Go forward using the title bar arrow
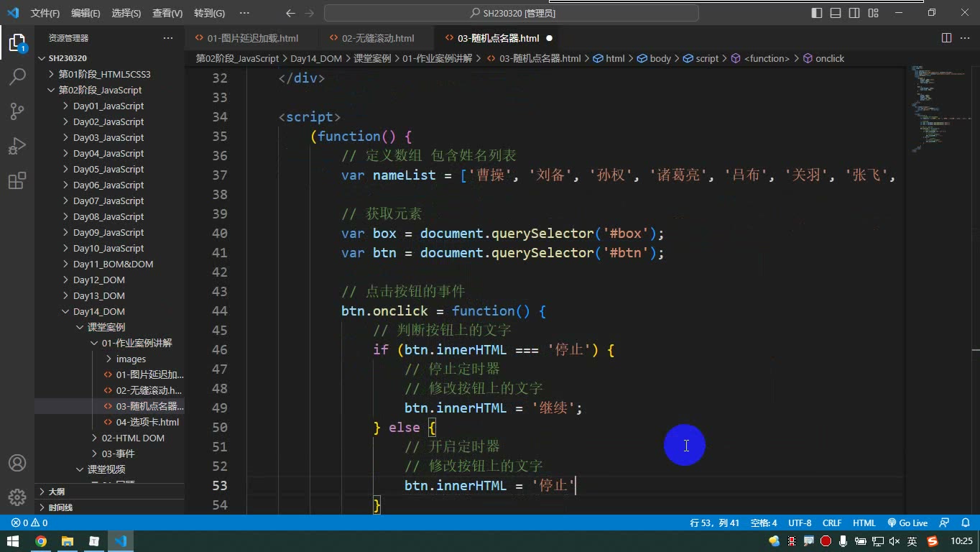Screen dimensions: 980x552 pyautogui.click(x=309, y=13)
